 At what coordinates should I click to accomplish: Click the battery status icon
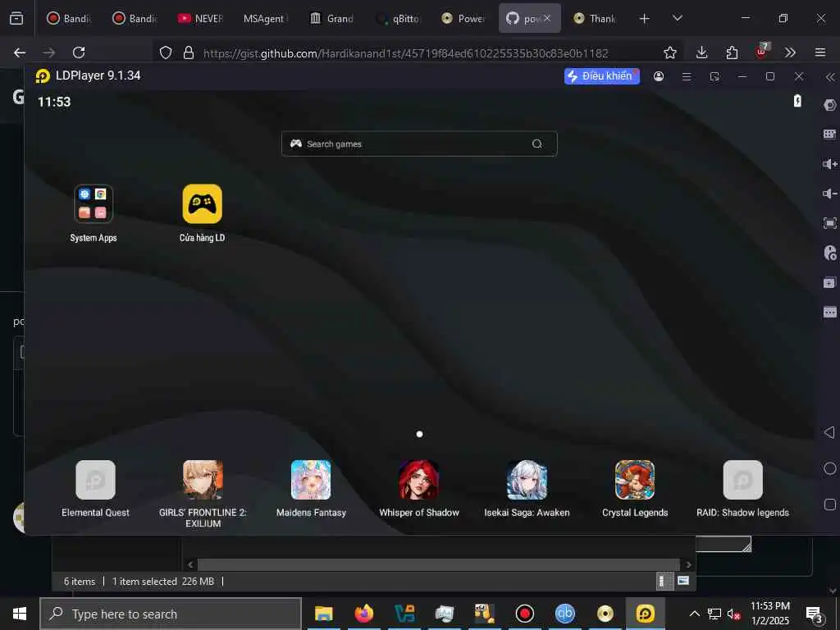click(x=797, y=101)
